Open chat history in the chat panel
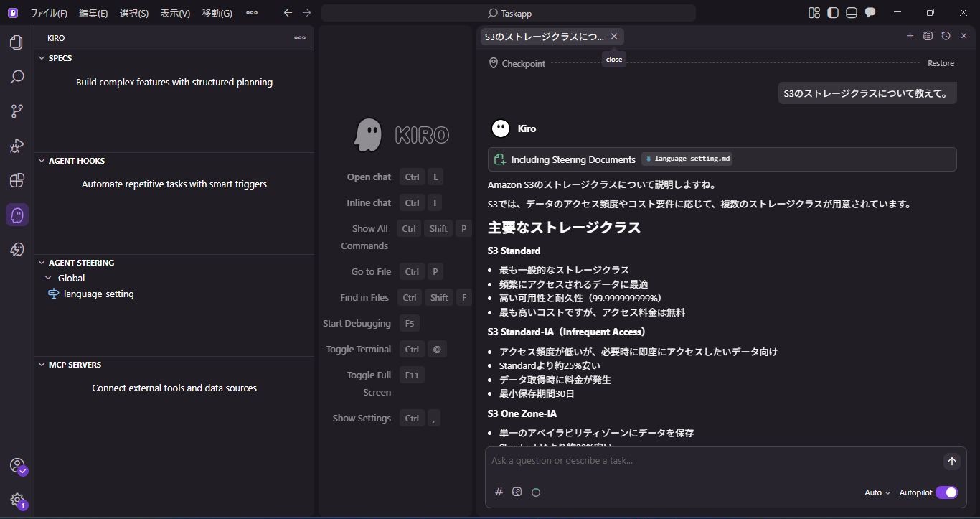Screen dimensions: 980x519 [946, 35]
